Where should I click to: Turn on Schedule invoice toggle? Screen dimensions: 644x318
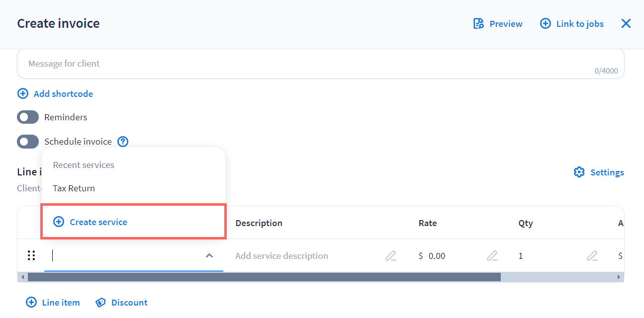(x=28, y=142)
